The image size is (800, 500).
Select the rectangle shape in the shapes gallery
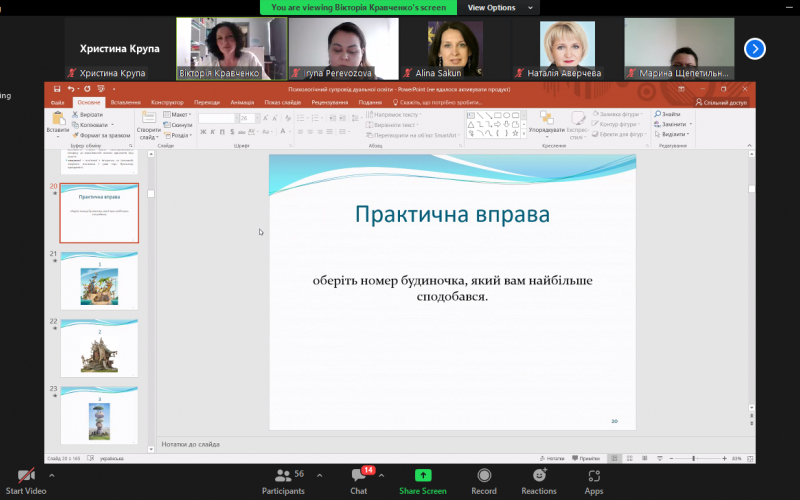click(497, 116)
